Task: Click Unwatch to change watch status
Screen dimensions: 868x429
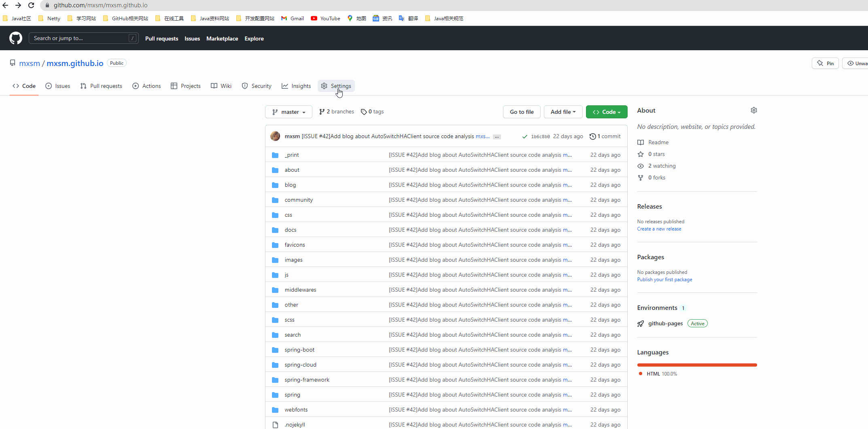Action: (x=858, y=63)
